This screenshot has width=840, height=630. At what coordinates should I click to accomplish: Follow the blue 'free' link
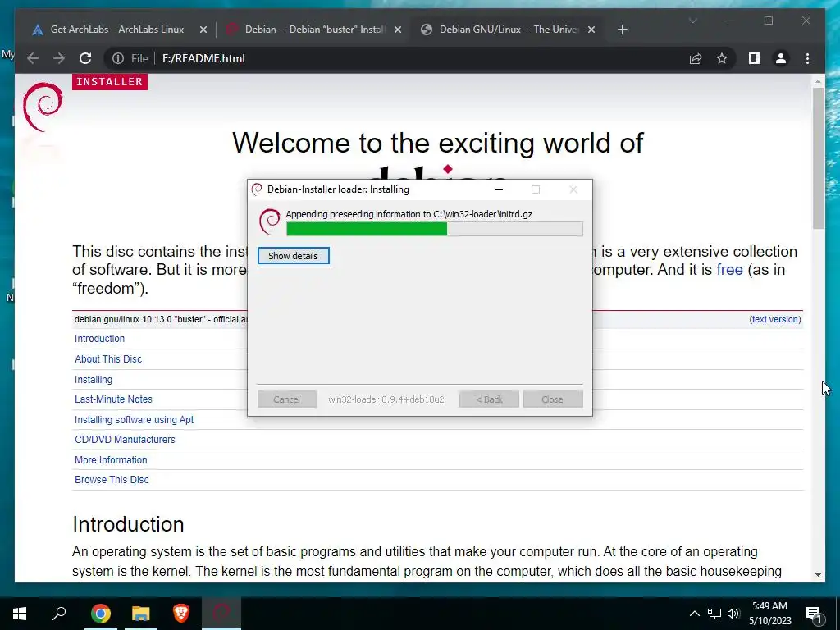(729, 269)
